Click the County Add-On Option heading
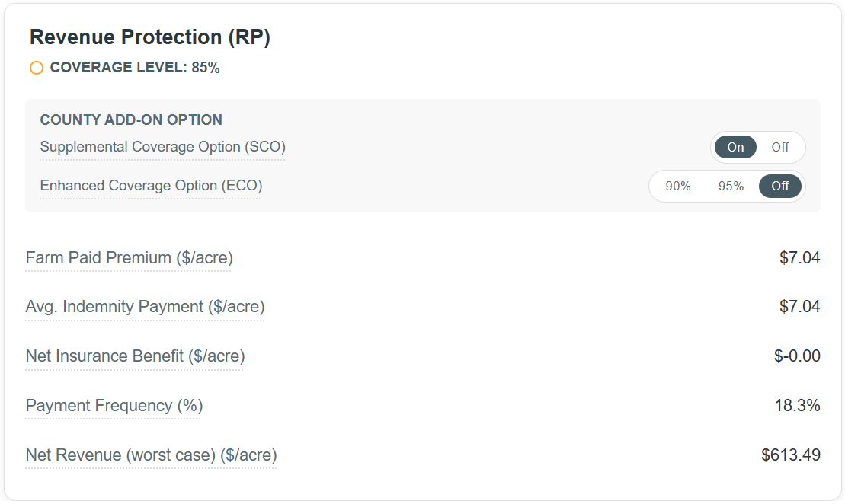This screenshot has width=845, height=504. pyautogui.click(x=131, y=120)
